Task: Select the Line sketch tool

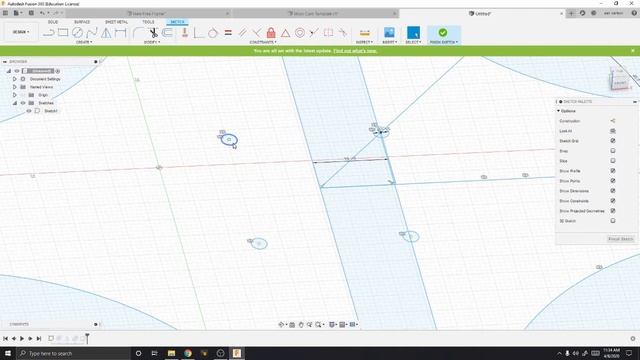Action: point(49,33)
